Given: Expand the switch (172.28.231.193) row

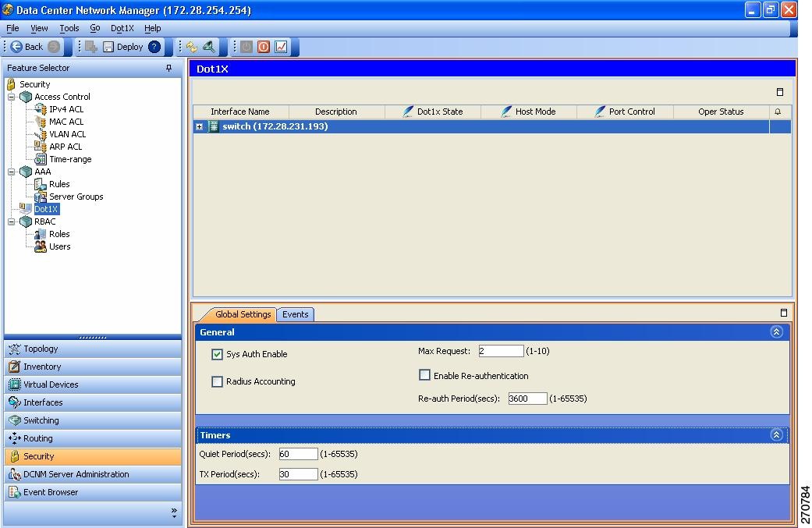Looking at the screenshot, I should [x=200, y=126].
